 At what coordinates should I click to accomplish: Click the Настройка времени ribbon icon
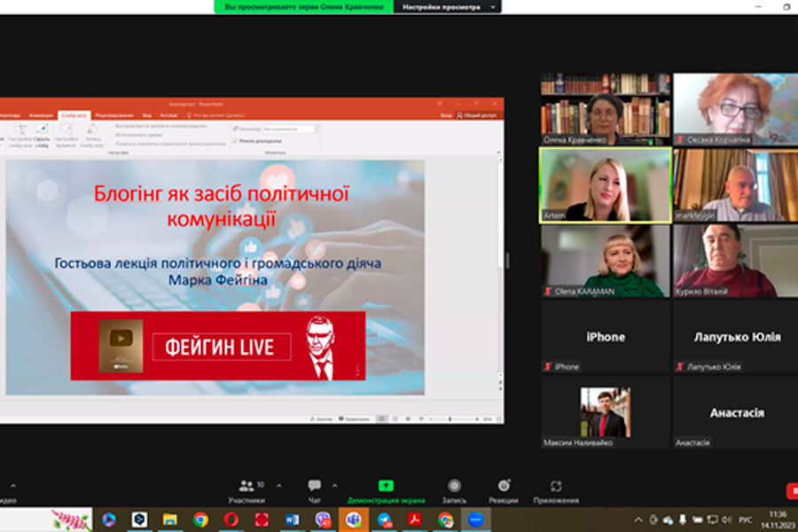click(x=66, y=136)
